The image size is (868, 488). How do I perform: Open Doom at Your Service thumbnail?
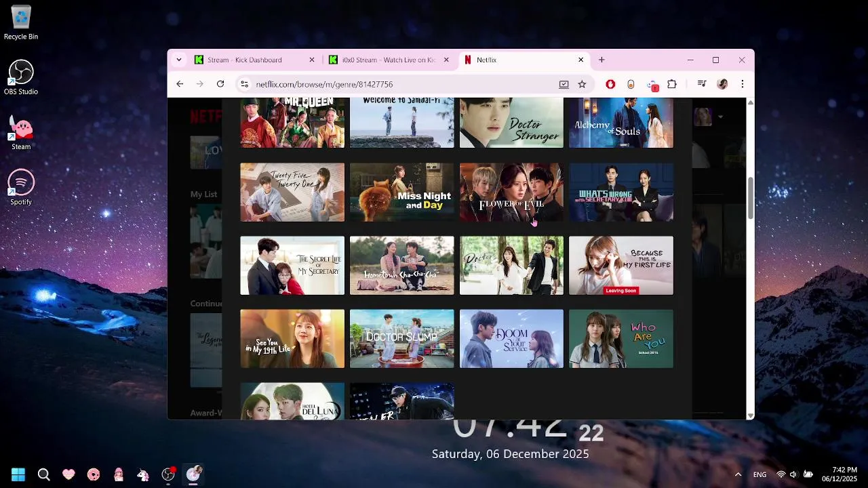(x=511, y=338)
